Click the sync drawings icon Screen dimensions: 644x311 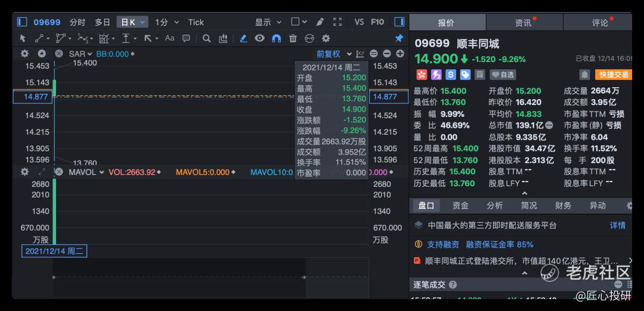309,38
